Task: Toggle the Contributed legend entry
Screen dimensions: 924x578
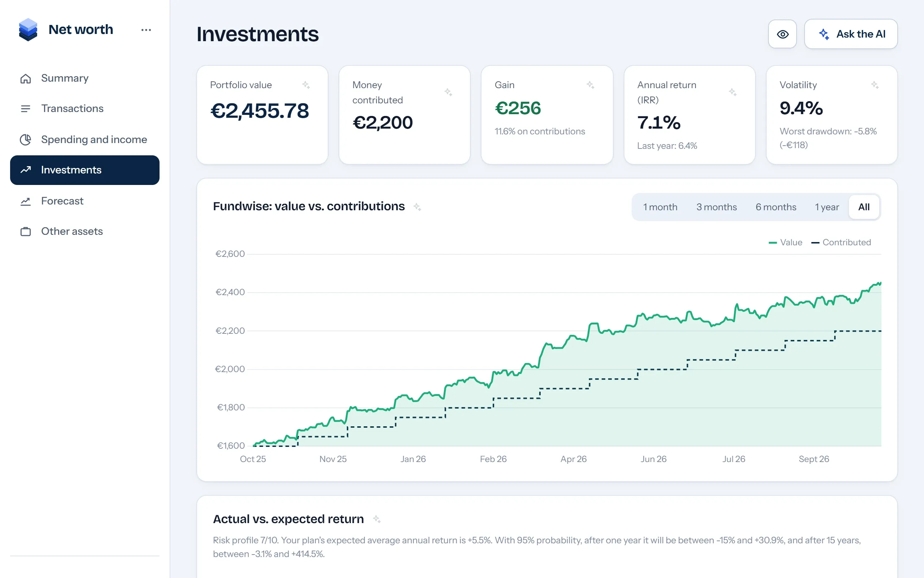Action: [x=841, y=242]
